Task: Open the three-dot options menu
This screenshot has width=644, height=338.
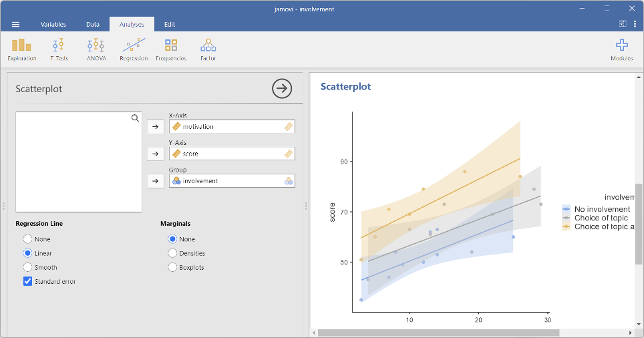Action: tap(635, 24)
